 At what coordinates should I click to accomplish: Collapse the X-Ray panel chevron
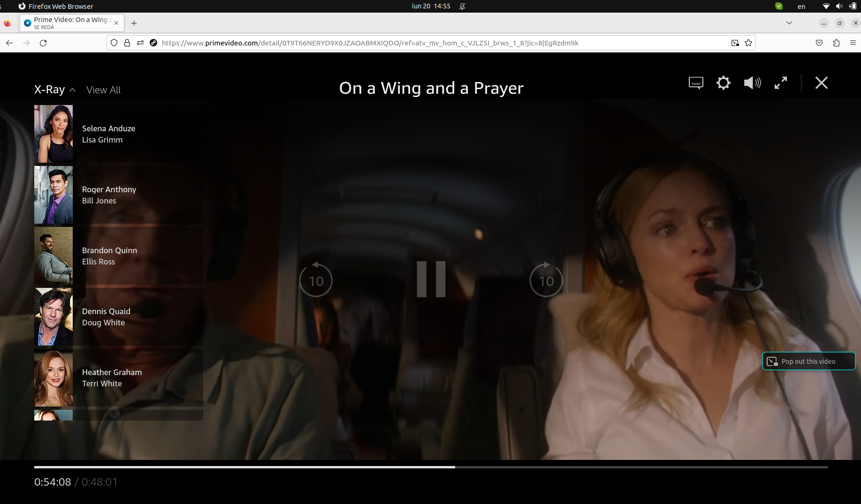point(73,90)
